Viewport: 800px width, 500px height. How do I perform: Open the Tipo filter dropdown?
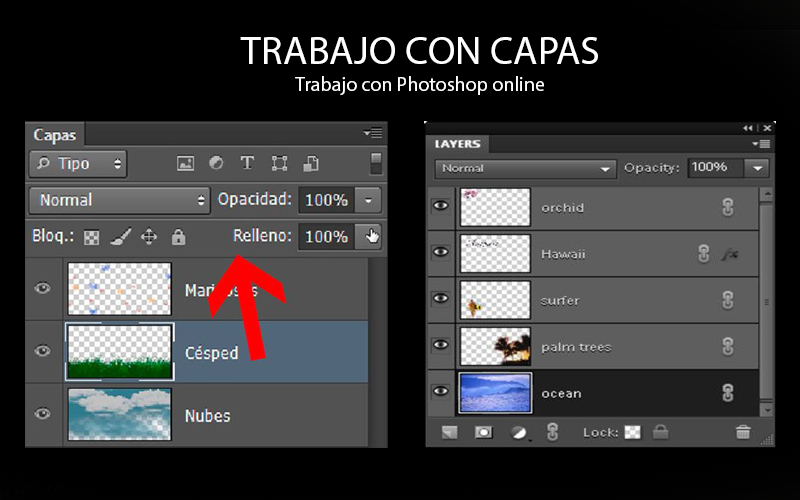(x=78, y=163)
